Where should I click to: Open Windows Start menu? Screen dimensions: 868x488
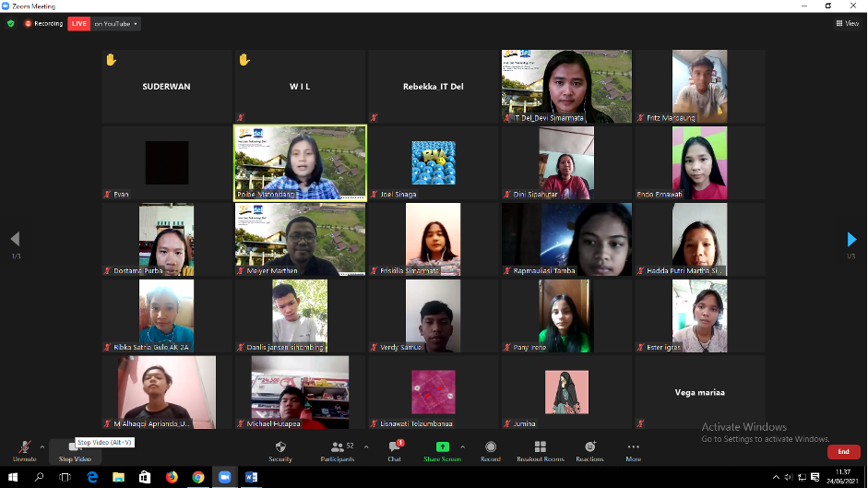pyautogui.click(x=13, y=477)
